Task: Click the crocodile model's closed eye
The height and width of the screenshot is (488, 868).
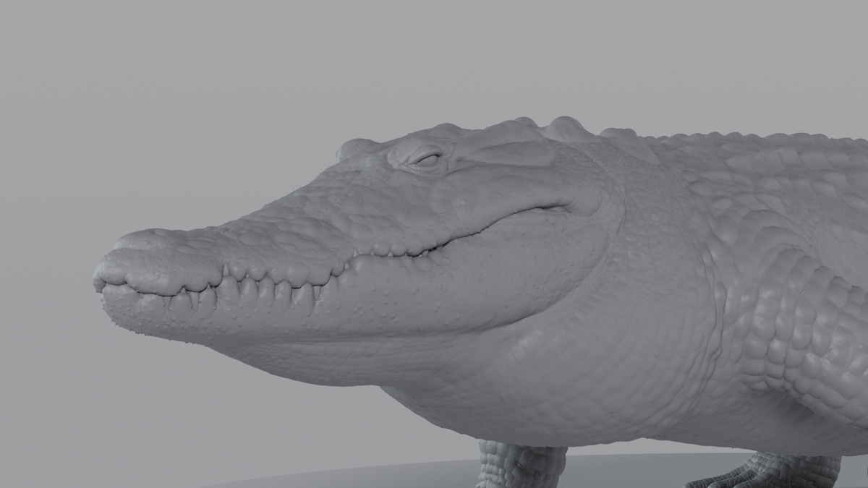Action: (x=427, y=160)
